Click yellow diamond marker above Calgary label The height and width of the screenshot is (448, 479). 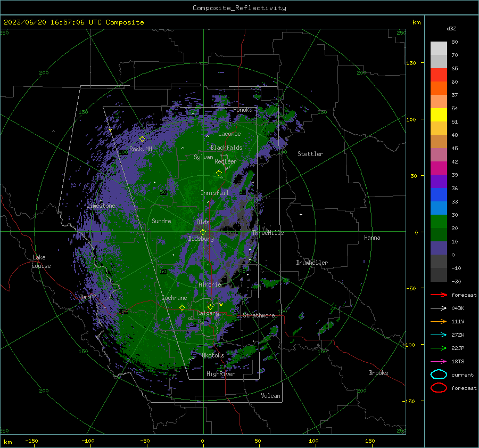tap(210, 307)
